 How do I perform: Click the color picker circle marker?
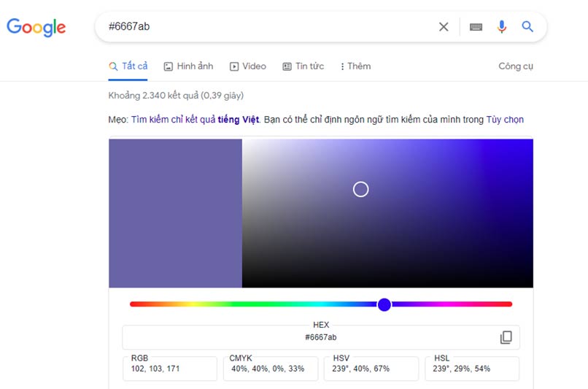[x=360, y=190]
